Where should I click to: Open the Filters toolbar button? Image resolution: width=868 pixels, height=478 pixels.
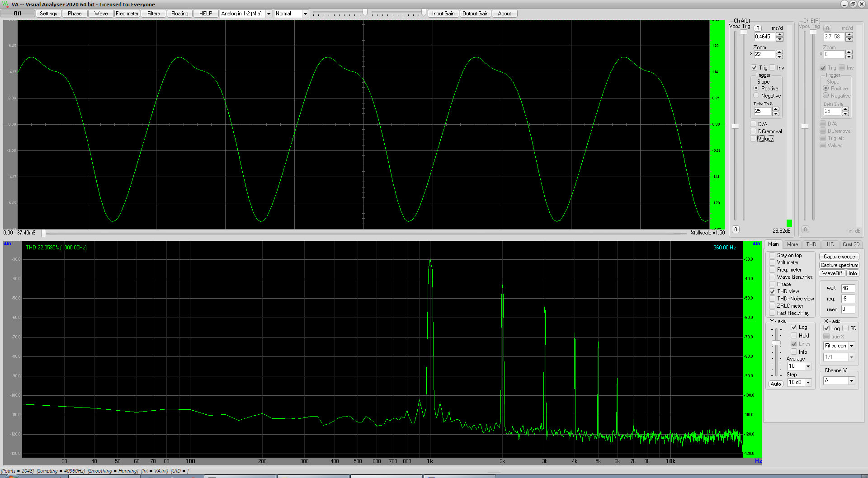click(153, 14)
